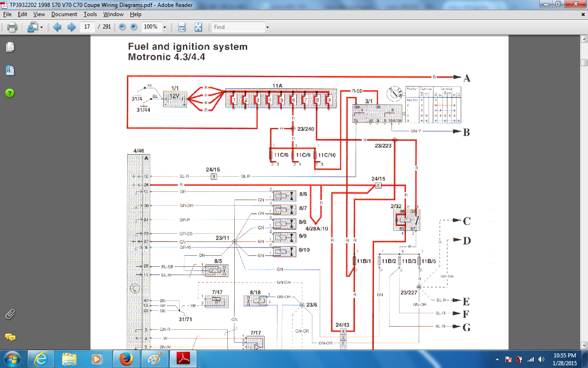The width and height of the screenshot is (588, 368).
Task: Click the zoom in plus button
Action: click(x=134, y=27)
